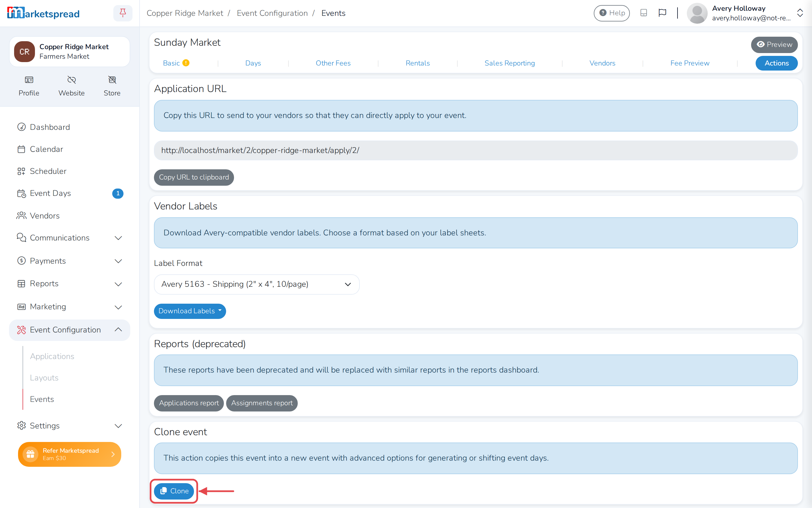The image size is (812, 508).
Task: Open the Website shortcut
Action: click(x=71, y=86)
